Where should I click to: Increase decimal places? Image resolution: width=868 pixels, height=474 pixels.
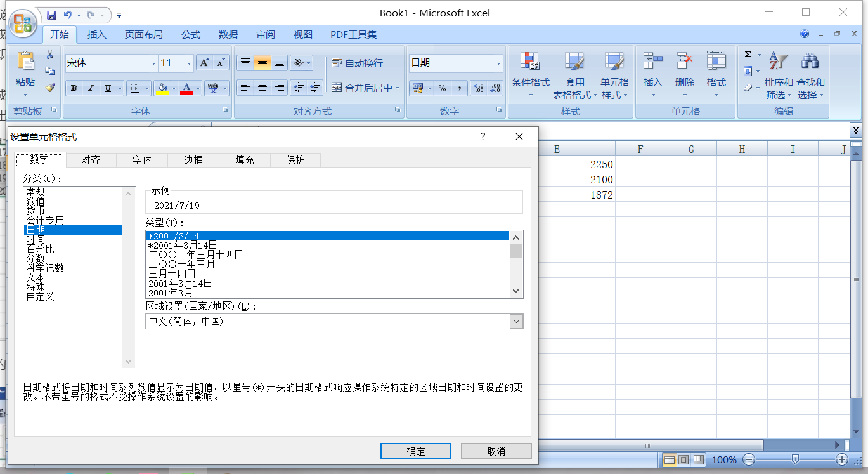tap(479, 88)
